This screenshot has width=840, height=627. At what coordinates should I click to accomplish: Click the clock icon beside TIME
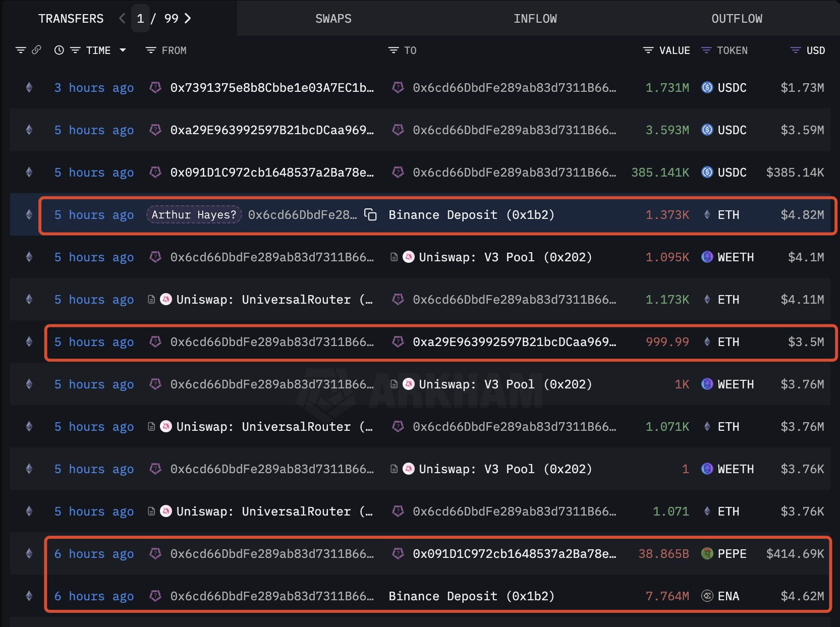(59, 50)
